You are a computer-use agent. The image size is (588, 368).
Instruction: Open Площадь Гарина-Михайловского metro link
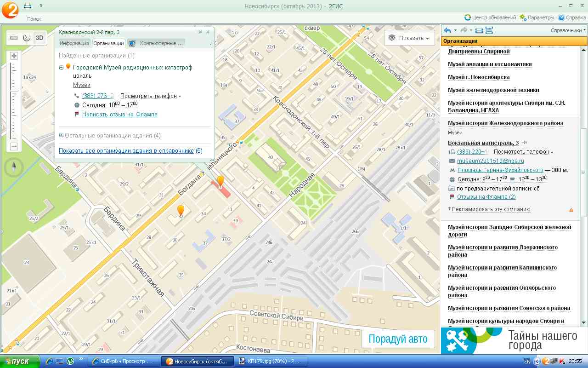(500, 170)
